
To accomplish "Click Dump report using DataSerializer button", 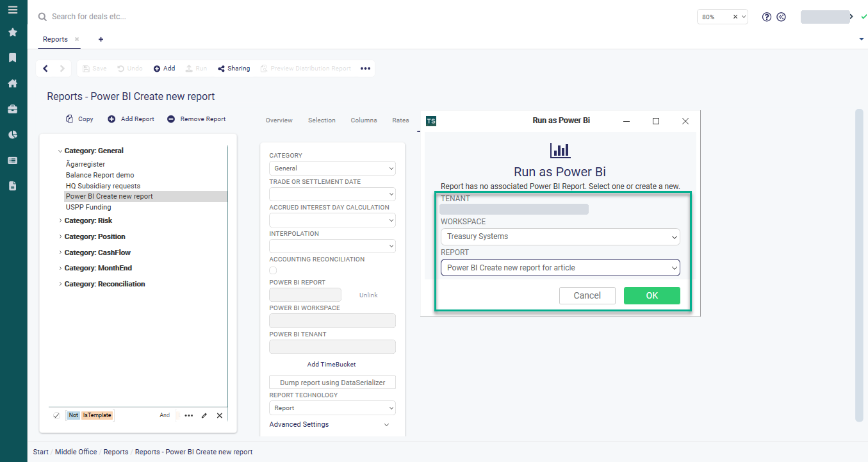I will [x=332, y=383].
